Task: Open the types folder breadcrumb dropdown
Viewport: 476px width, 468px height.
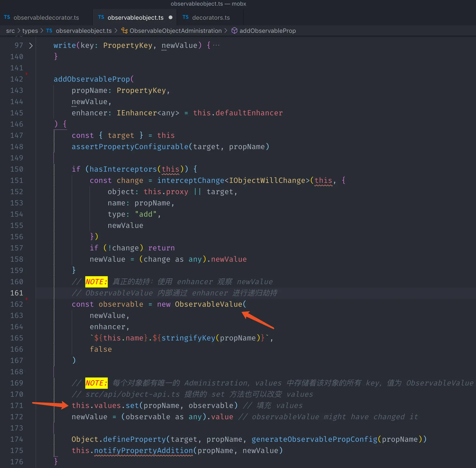Action: (x=30, y=31)
